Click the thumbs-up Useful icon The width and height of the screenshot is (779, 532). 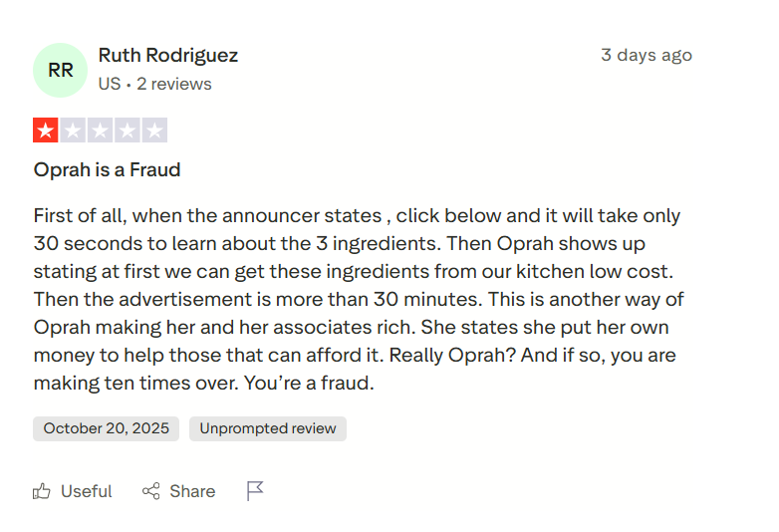[x=42, y=491]
